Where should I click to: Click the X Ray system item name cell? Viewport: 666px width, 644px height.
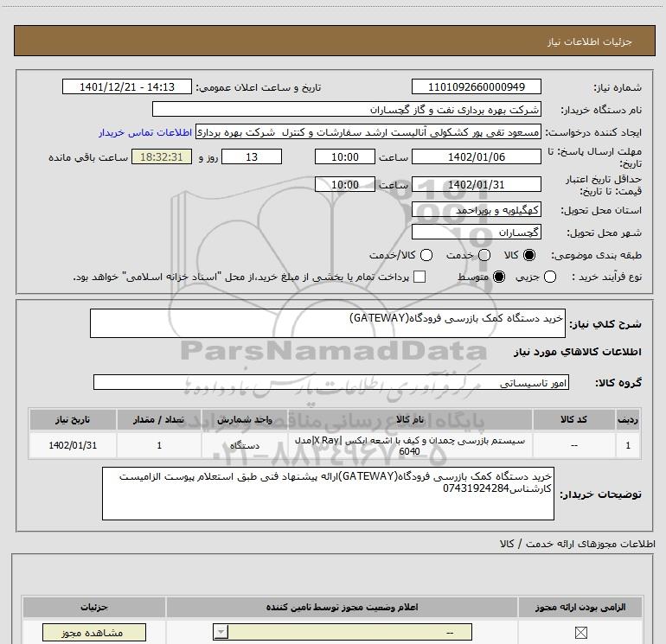410,445
